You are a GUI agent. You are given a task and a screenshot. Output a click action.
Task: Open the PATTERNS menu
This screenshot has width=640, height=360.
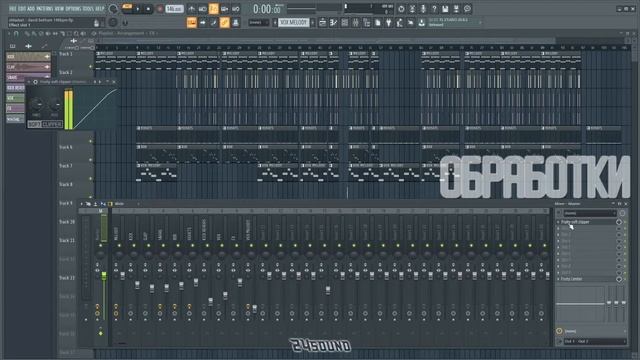(x=44, y=9)
